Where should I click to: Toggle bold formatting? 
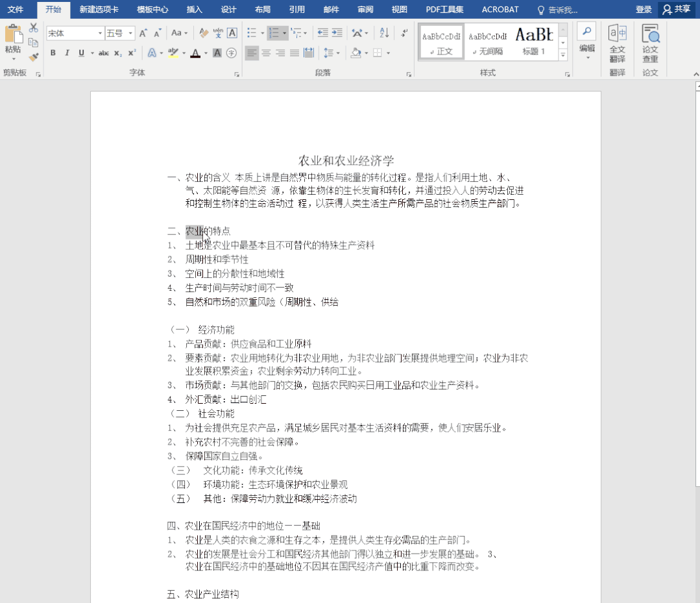[53, 53]
